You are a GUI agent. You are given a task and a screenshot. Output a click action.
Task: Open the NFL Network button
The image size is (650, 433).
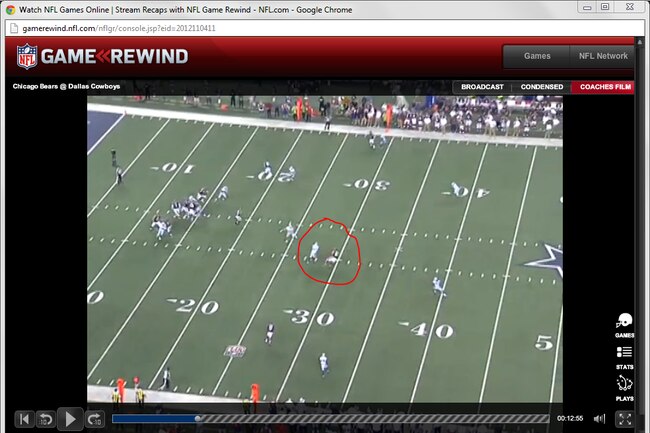(603, 56)
